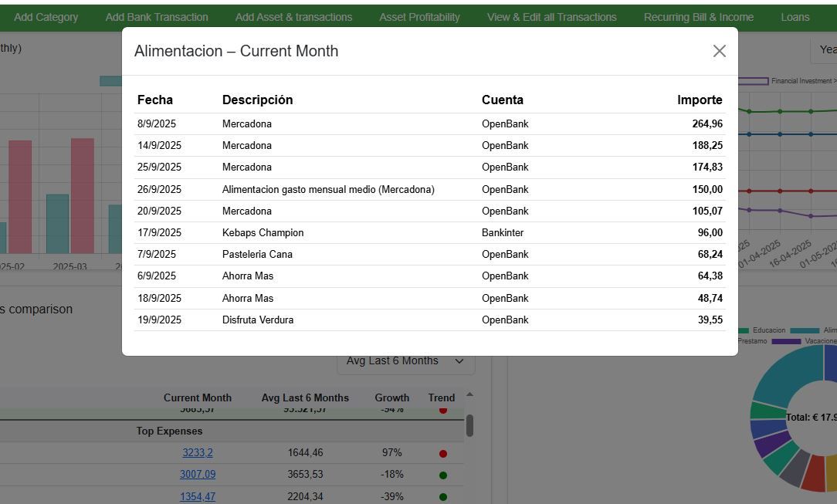Viewport: 837px width, 504px height.
Task: Open the 3233,2 expense link
Action: 198,453
